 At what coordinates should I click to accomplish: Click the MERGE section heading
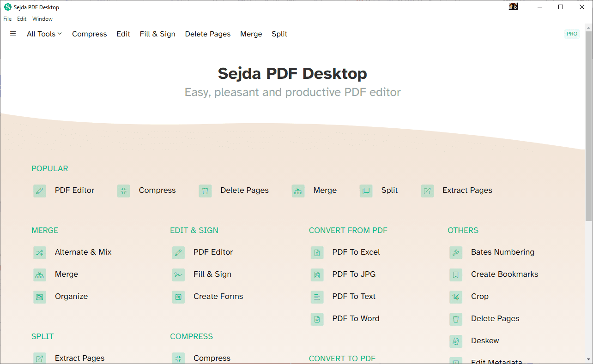click(x=45, y=231)
